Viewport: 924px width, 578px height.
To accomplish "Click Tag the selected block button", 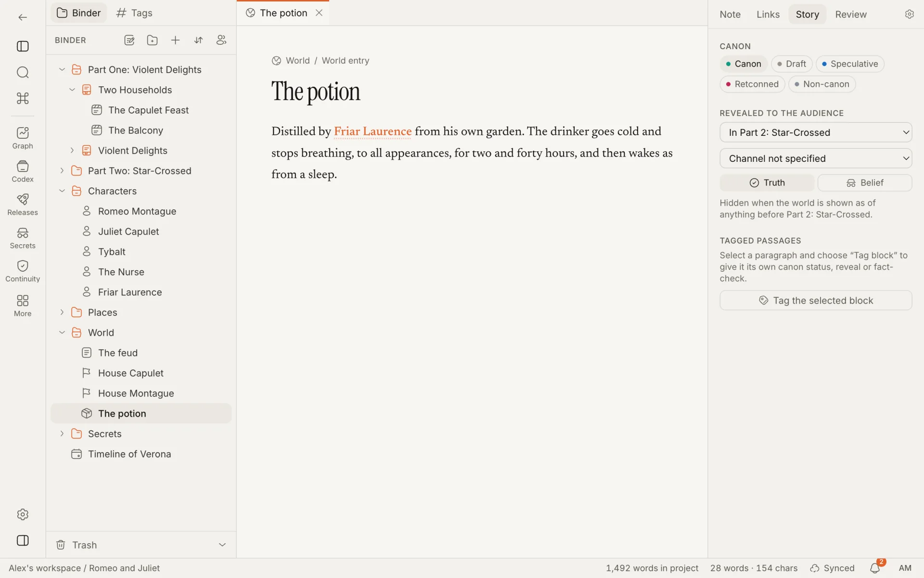I will click(816, 301).
